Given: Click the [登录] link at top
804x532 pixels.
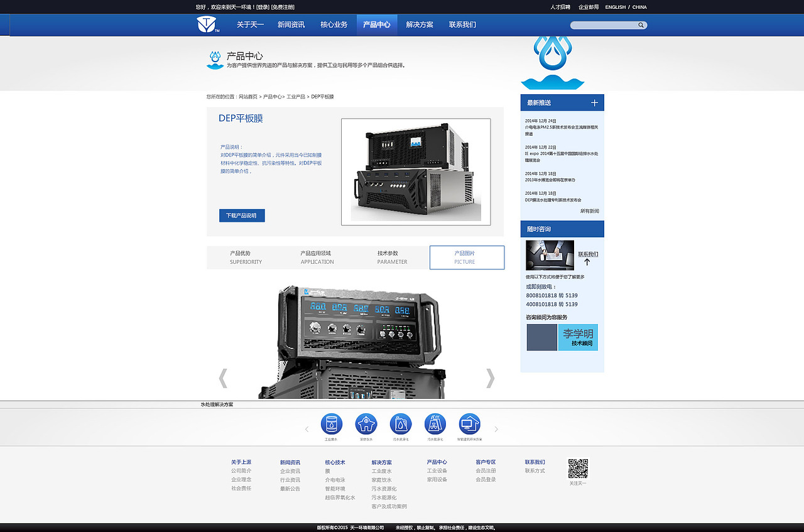Looking at the screenshot, I should point(263,7).
